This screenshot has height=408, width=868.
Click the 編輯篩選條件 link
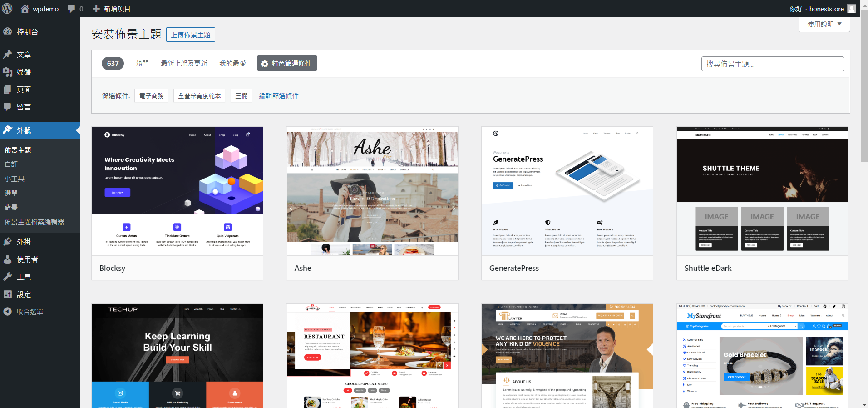coord(279,96)
